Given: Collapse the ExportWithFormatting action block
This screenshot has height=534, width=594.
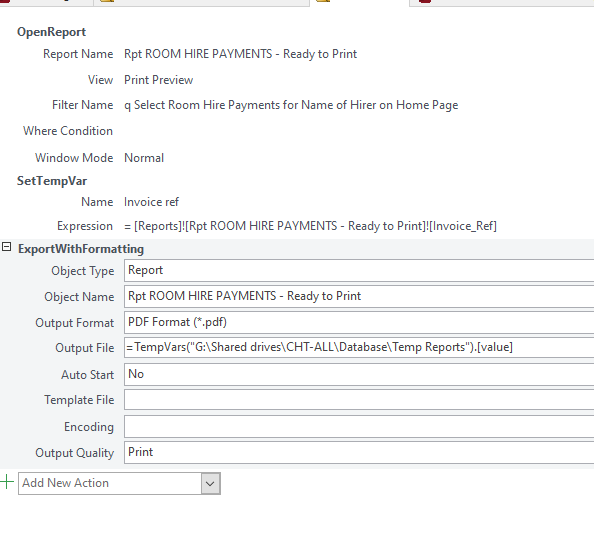Looking at the screenshot, I should [x=6, y=247].
